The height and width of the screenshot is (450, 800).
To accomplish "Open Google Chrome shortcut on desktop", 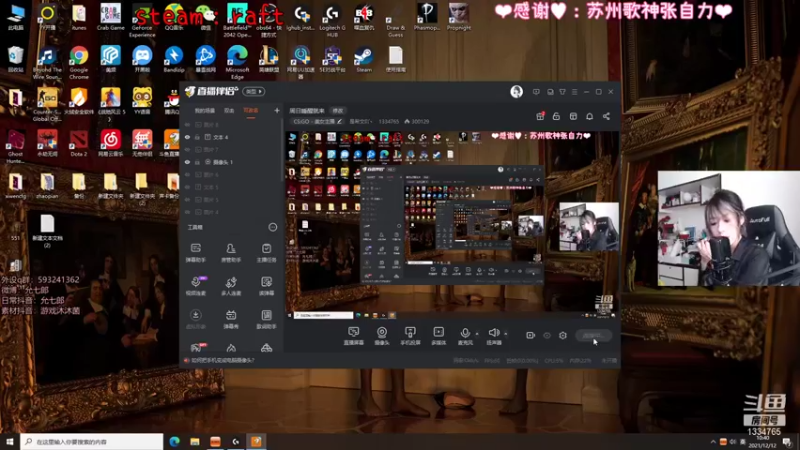I will [79, 62].
